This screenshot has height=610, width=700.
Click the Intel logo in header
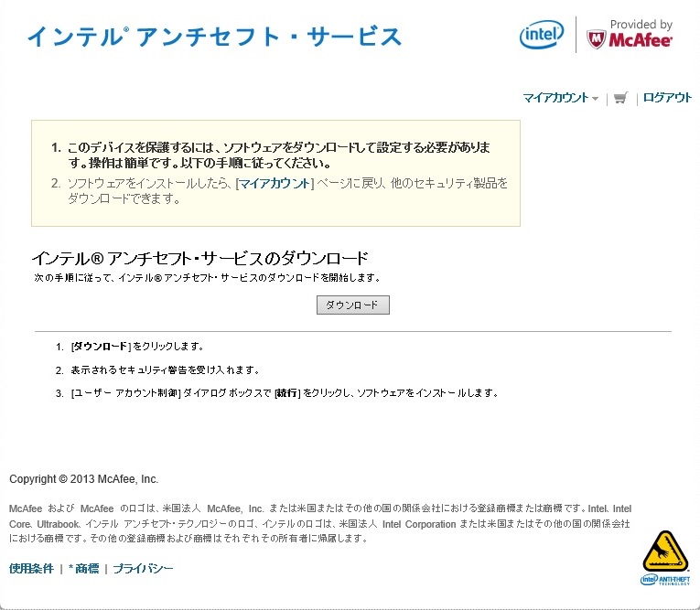click(542, 34)
